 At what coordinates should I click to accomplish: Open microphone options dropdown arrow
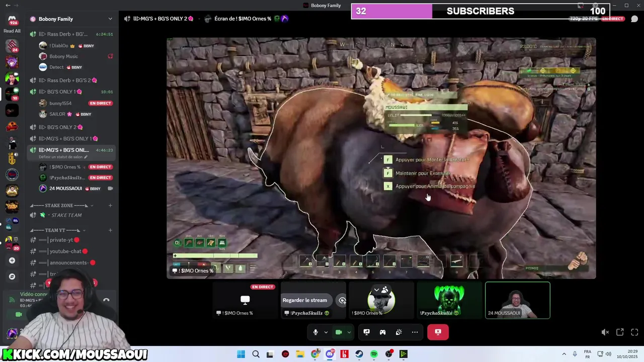tap(326, 332)
